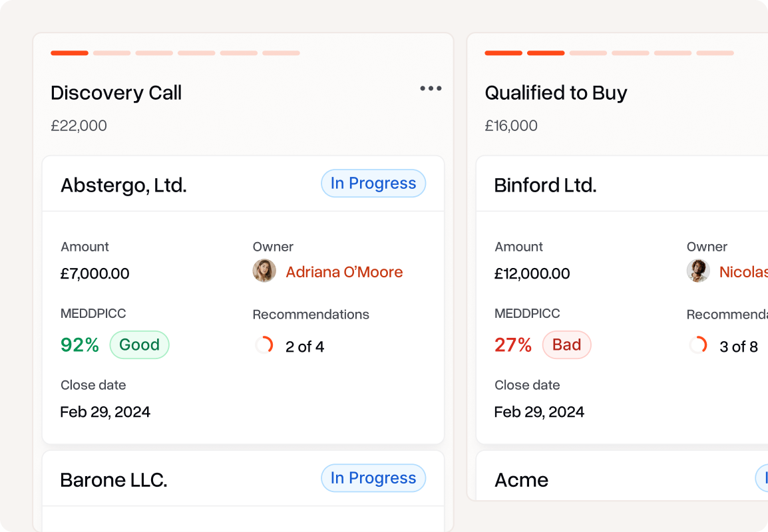The image size is (768, 532).
Task: Click the Nicolas owner name link
Action: [x=743, y=272]
